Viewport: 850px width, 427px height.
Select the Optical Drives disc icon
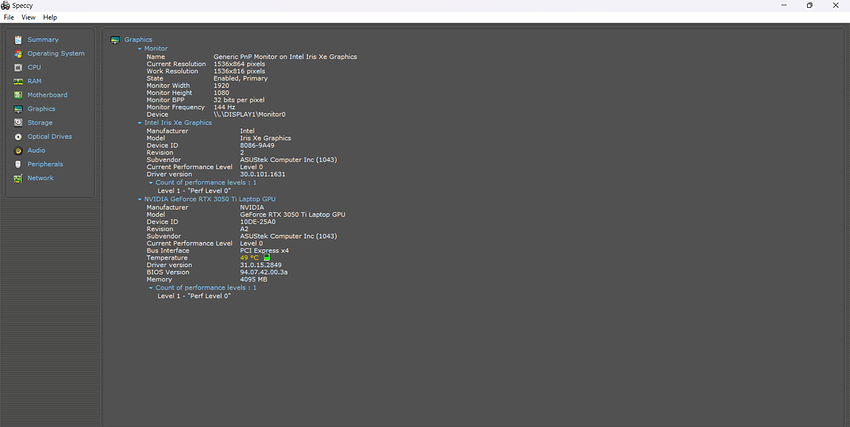pyautogui.click(x=17, y=136)
